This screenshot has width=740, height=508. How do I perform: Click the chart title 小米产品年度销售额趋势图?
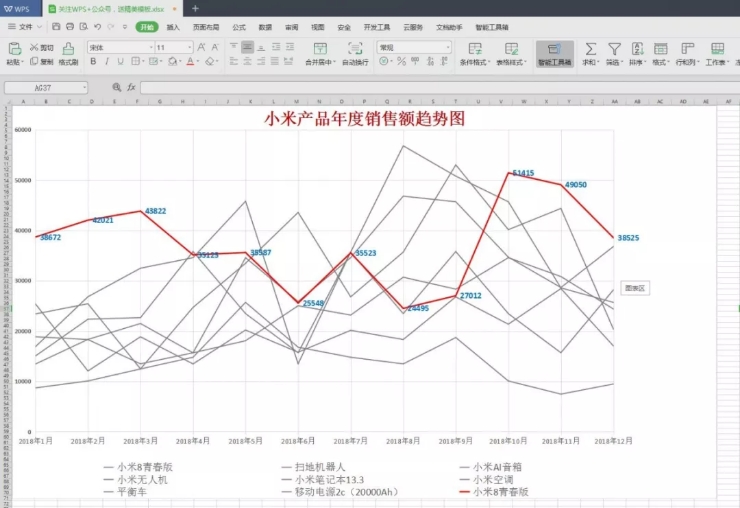click(x=364, y=119)
